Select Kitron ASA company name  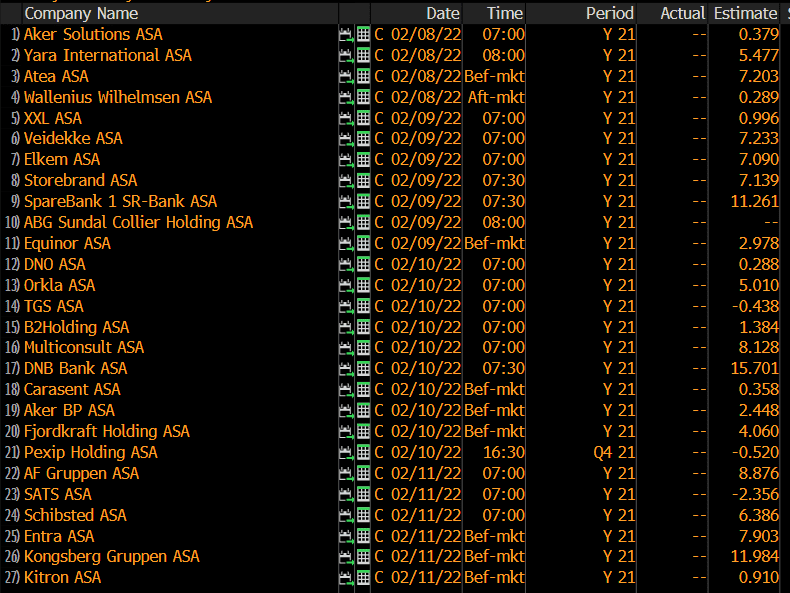(x=62, y=578)
